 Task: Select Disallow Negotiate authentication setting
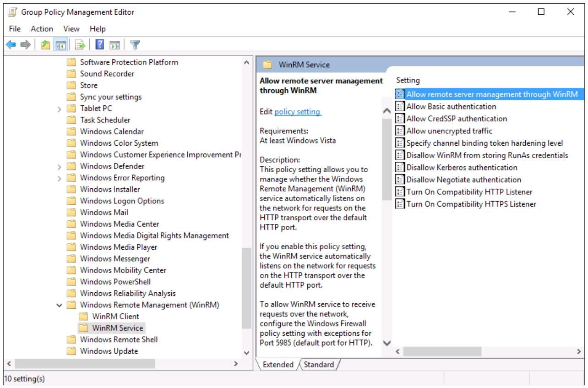463,180
